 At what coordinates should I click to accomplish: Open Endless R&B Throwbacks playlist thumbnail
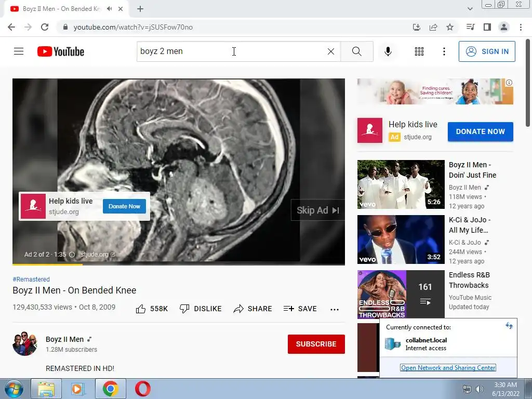[401, 295]
